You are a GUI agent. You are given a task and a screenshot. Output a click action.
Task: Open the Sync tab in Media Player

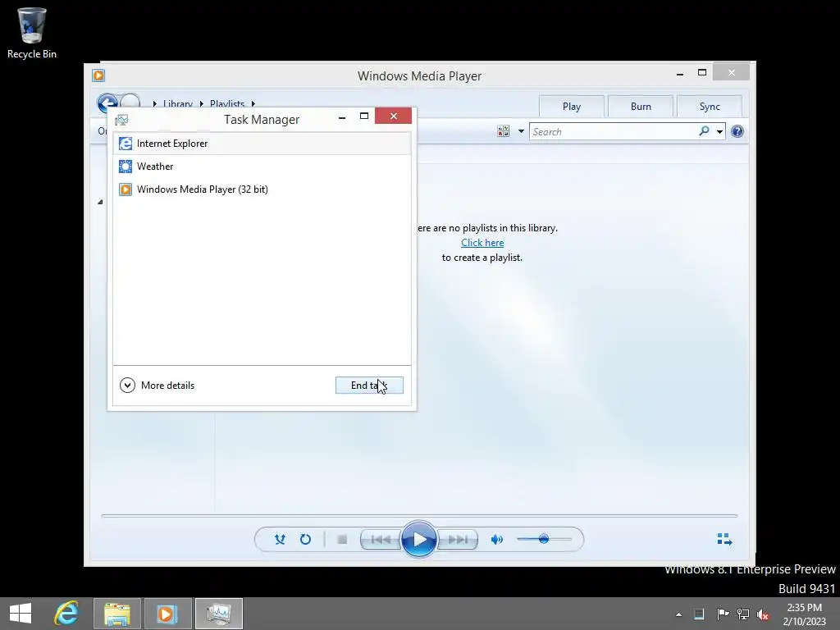click(710, 107)
